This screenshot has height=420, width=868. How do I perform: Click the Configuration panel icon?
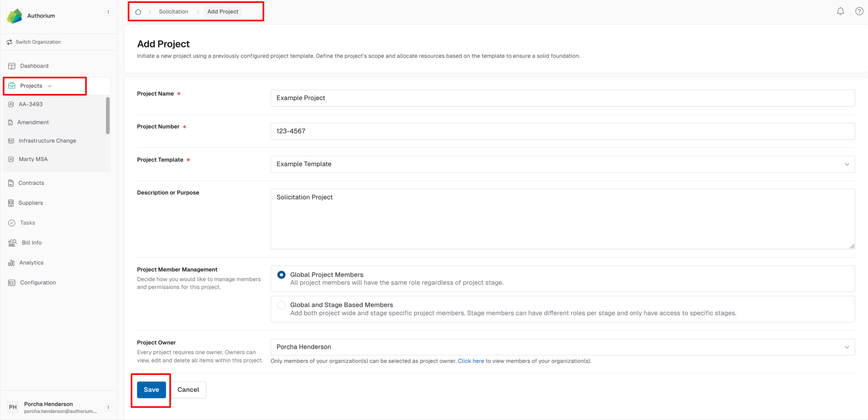[12, 283]
